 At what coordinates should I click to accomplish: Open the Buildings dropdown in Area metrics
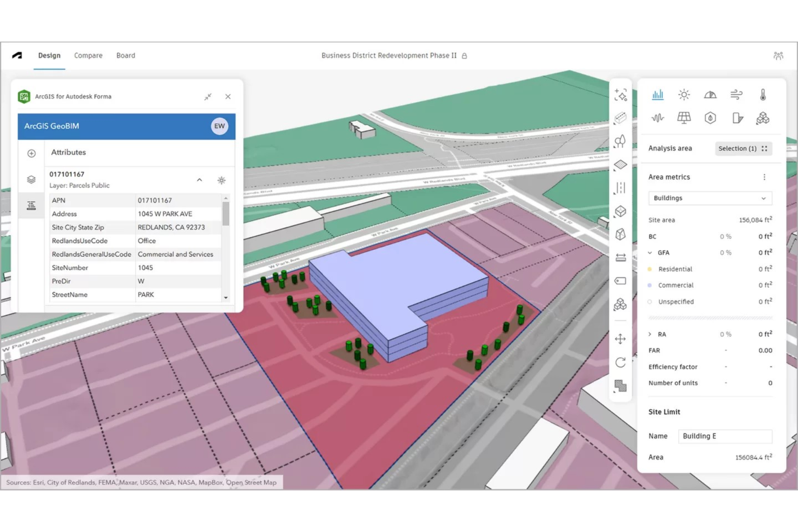[710, 198]
